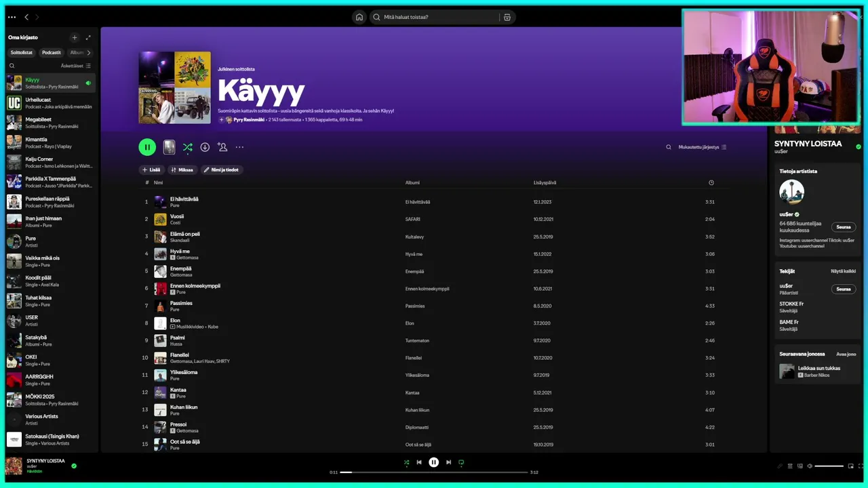Skip to the next track
This screenshot has width=868, height=488.
tap(448, 462)
